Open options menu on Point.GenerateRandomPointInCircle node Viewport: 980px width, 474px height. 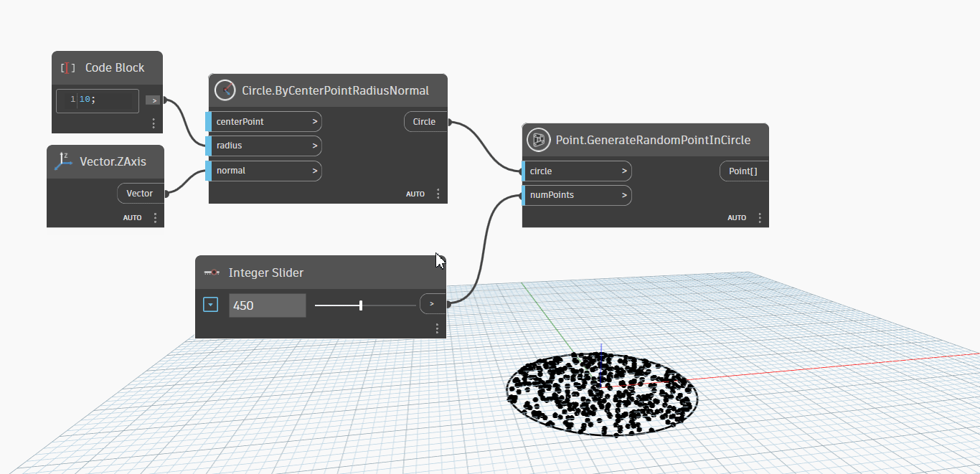click(759, 217)
